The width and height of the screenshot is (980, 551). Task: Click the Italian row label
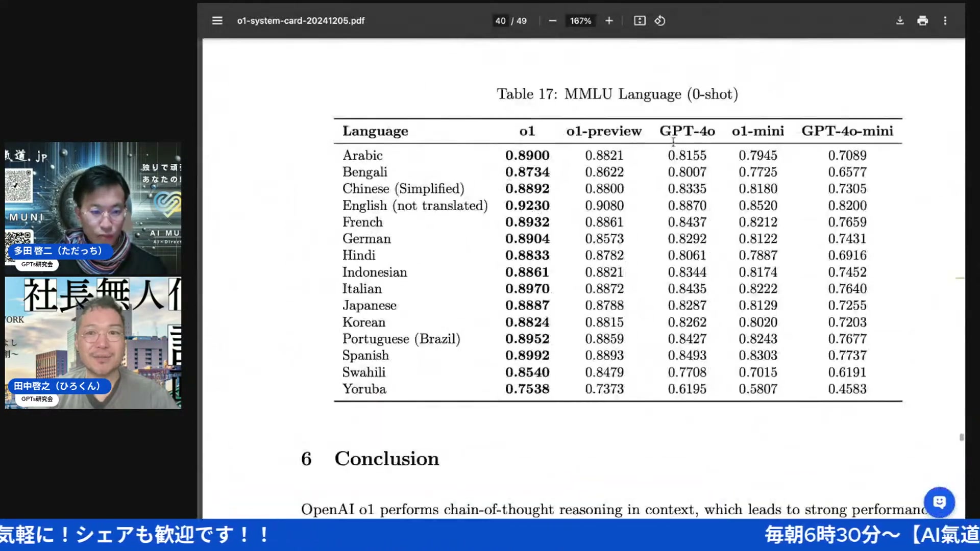pyautogui.click(x=362, y=289)
